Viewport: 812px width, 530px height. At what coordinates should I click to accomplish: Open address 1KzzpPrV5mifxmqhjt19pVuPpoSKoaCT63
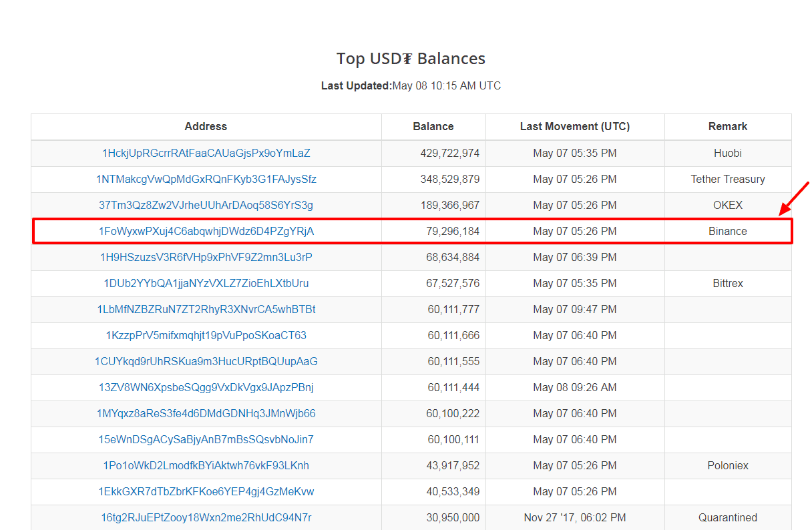(206, 336)
